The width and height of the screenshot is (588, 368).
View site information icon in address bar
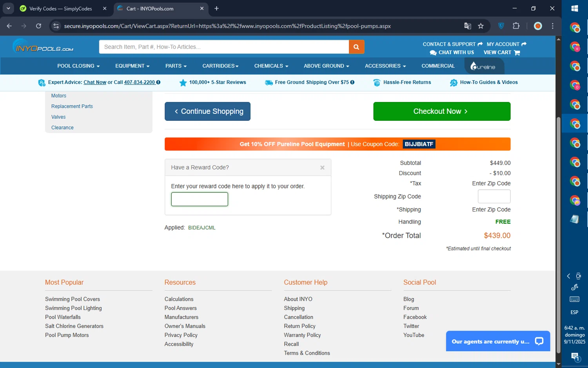pos(56,26)
